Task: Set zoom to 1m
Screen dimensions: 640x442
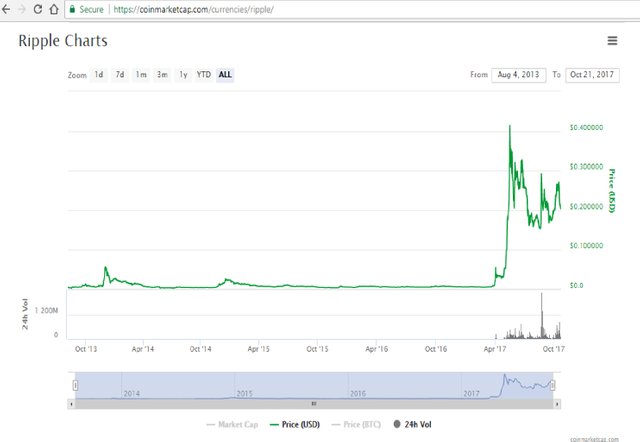Action: click(141, 75)
